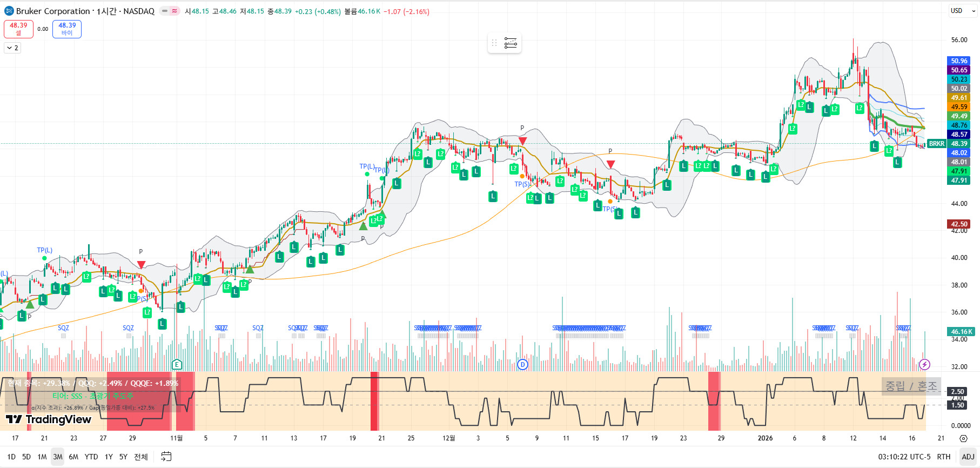Click the purple lightning bolt marker
Screen dimensions: 980x468
tap(924, 364)
